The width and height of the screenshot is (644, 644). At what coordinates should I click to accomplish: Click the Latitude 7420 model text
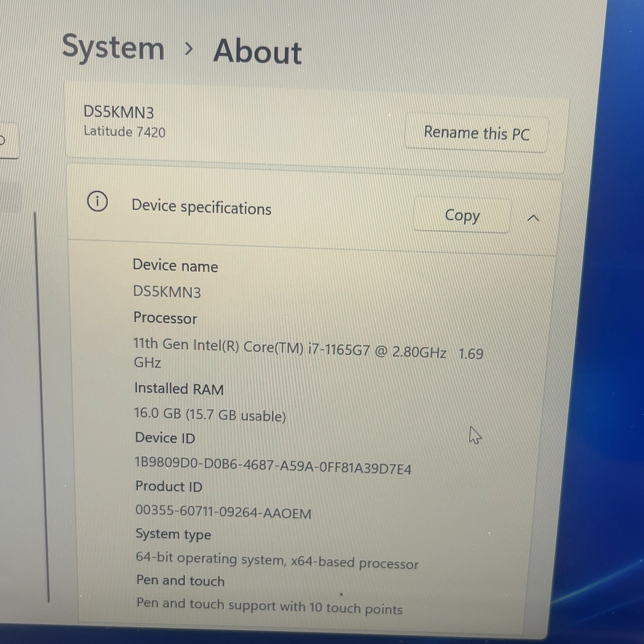(125, 131)
